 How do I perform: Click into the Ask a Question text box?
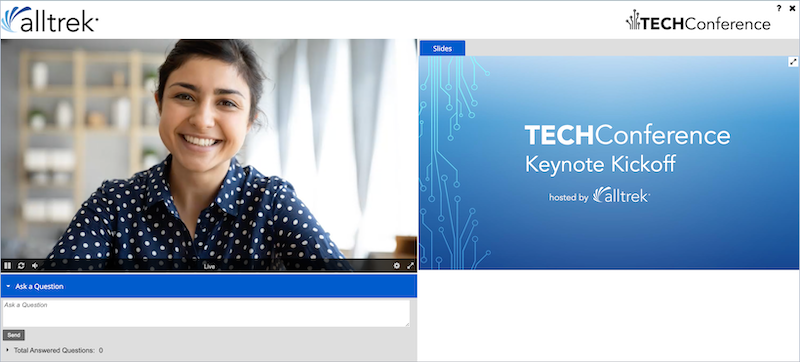coord(206,313)
